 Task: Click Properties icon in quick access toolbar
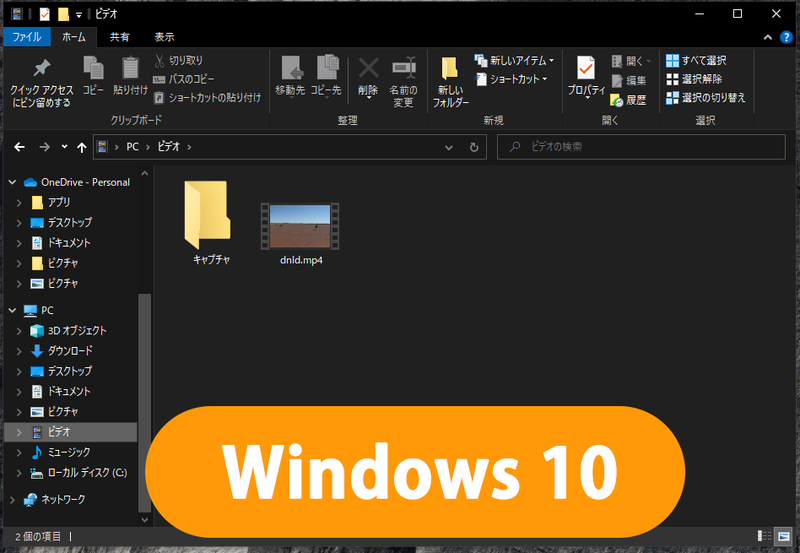[x=45, y=14]
